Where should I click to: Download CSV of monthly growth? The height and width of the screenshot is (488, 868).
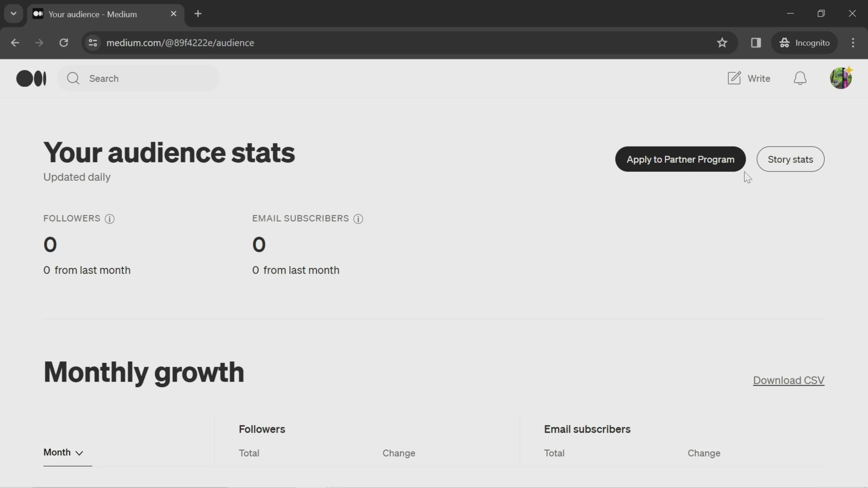click(x=788, y=380)
